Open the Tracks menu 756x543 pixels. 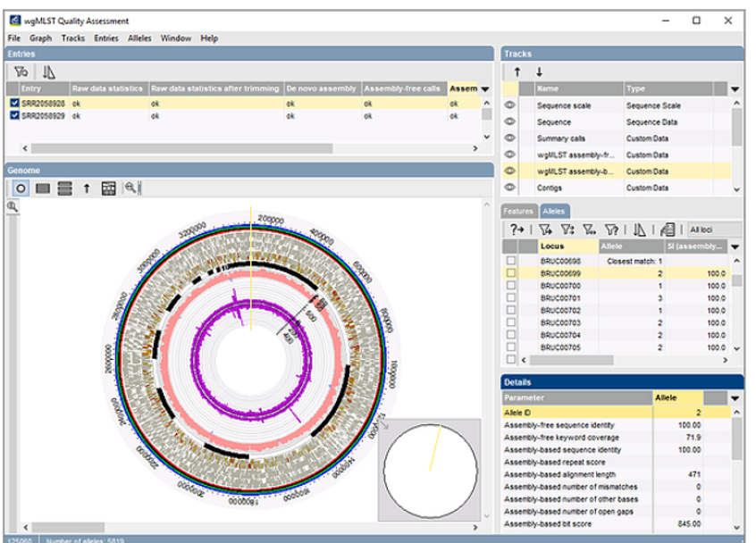tap(72, 38)
